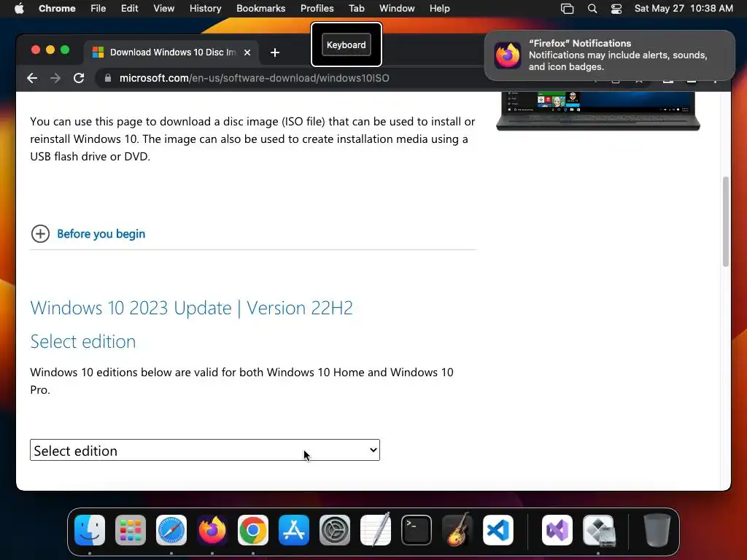Screen dimensions: 747x560
Task: Open System Settings gear in Dock
Action: [334, 529]
